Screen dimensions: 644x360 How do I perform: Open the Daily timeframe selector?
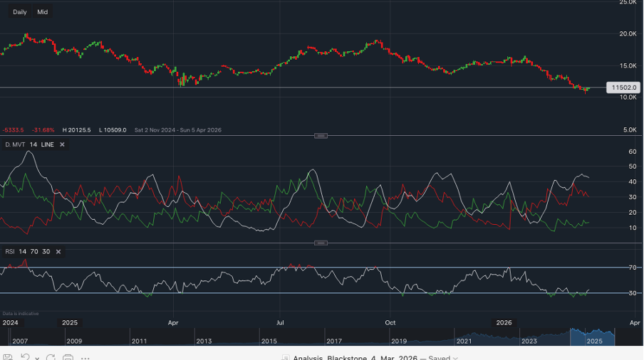tap(20, 12)
